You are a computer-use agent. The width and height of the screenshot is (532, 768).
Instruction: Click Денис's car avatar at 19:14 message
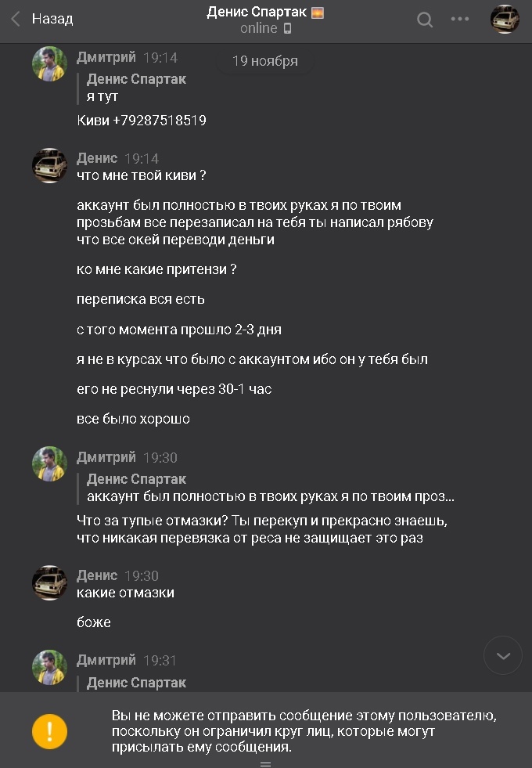(49, 166)
